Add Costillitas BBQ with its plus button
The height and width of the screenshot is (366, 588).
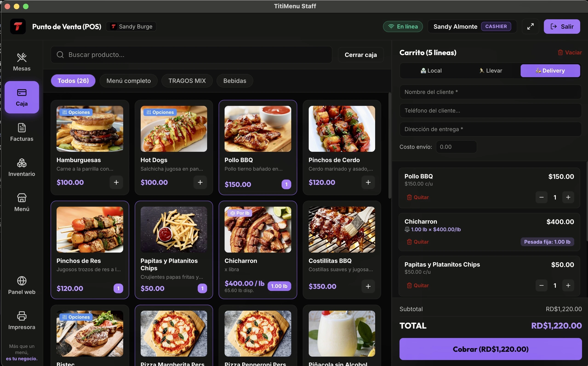click(368, 286)
